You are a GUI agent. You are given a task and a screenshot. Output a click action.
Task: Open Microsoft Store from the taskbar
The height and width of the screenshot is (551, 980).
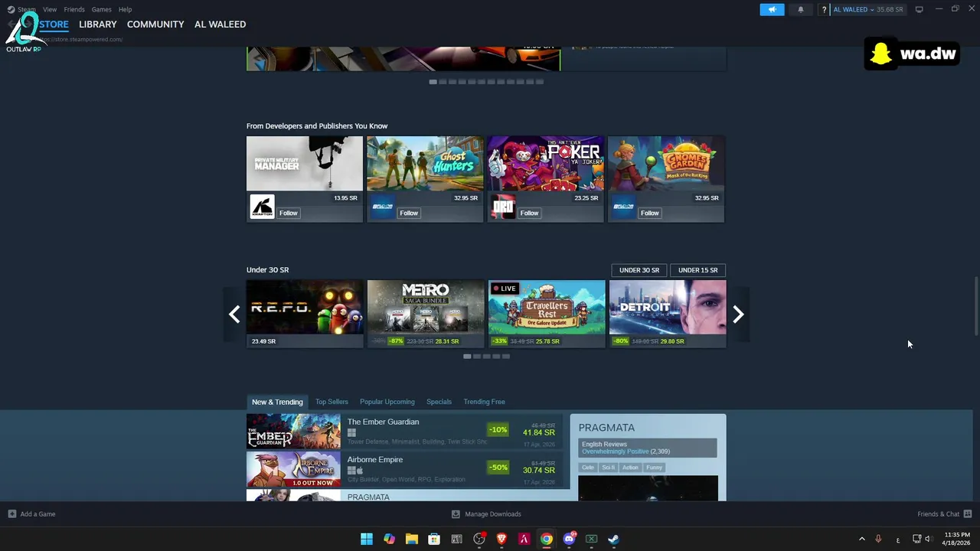pos(434,539)
